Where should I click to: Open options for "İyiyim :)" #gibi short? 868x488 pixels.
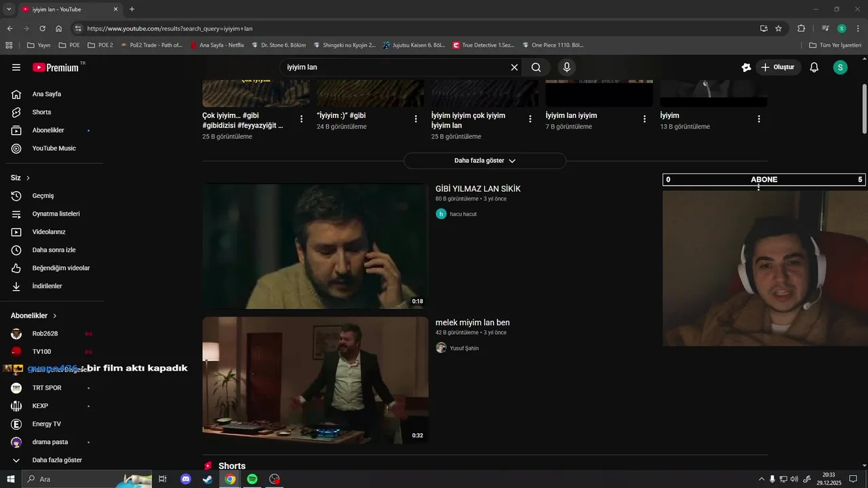coord(416,119)
